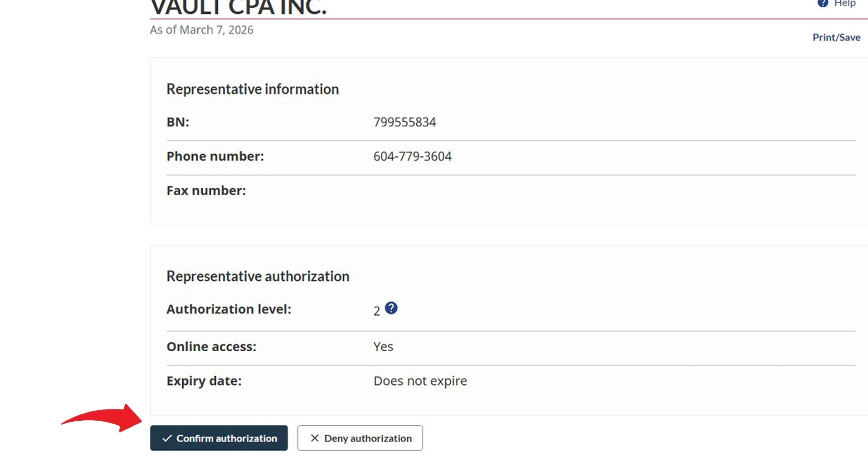
Task: Click the 'As of March 7, 2026' date
Action: pos(201,30)
